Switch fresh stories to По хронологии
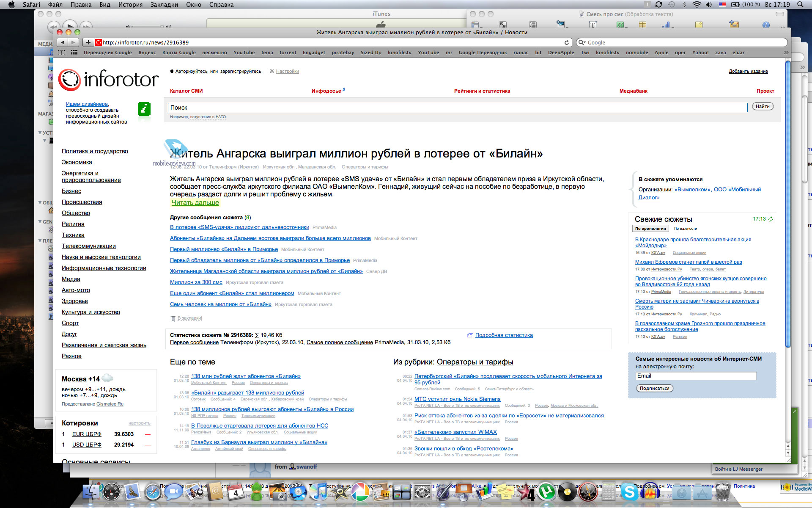 (650, 229)
